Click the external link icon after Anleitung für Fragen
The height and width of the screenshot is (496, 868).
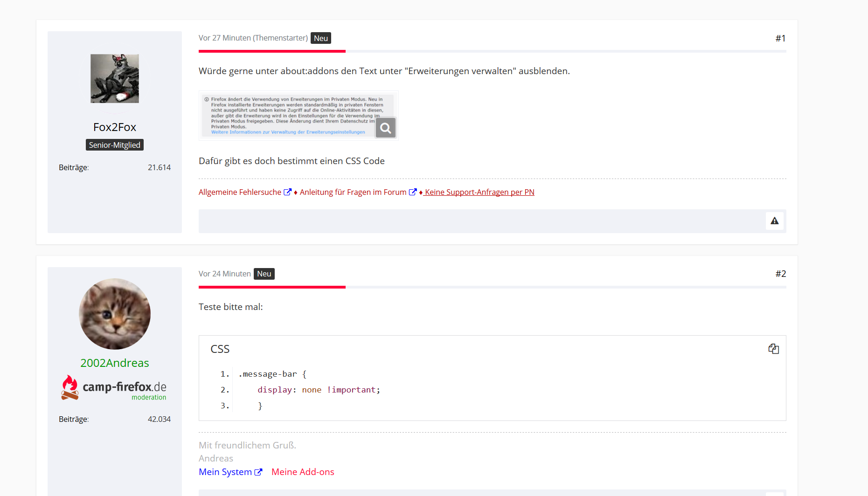413,192
